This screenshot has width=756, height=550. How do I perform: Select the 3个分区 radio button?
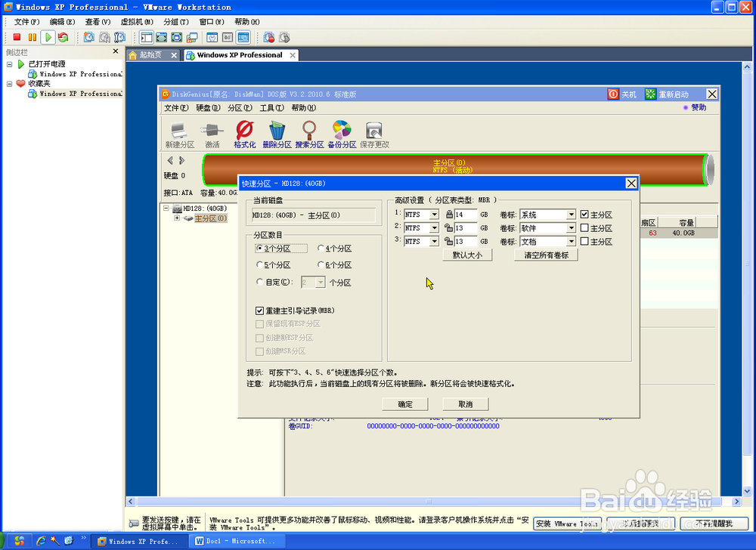(260, 249)
